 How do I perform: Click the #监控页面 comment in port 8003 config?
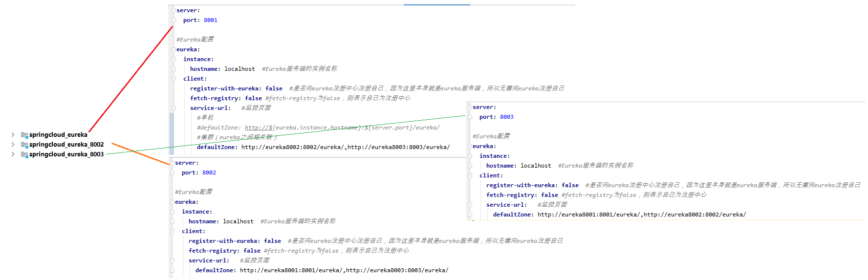click(552, 205)
